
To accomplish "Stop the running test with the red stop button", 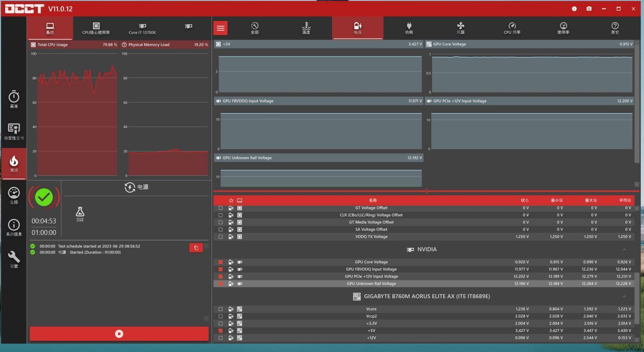I will [x=119, y=334].
